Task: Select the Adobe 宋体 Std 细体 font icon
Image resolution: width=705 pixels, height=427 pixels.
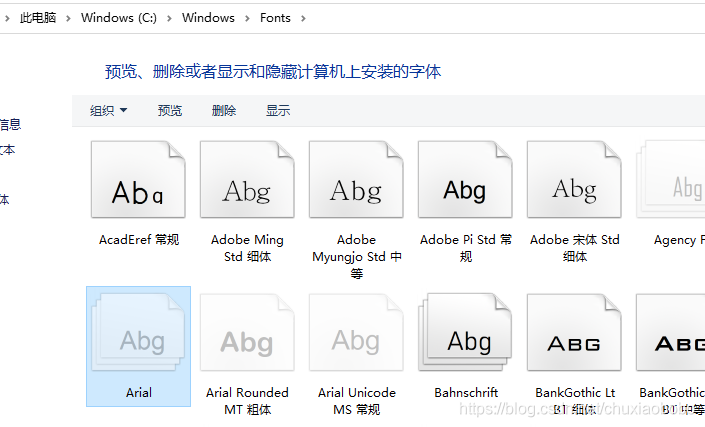Action: pos(574,179)
